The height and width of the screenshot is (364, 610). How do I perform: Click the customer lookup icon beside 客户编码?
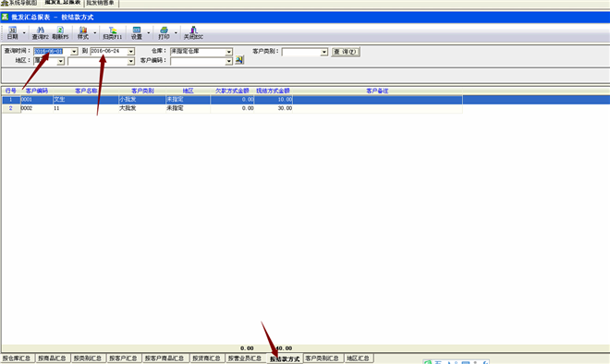tap(239, 60)
